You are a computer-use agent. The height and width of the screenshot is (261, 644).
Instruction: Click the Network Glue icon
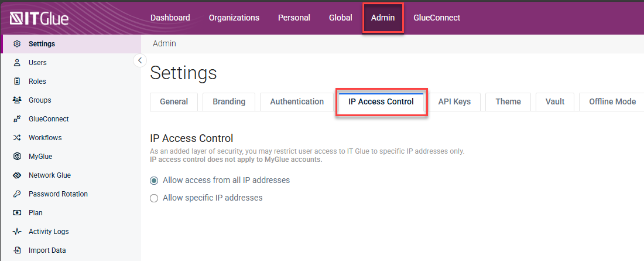(17, 175)
